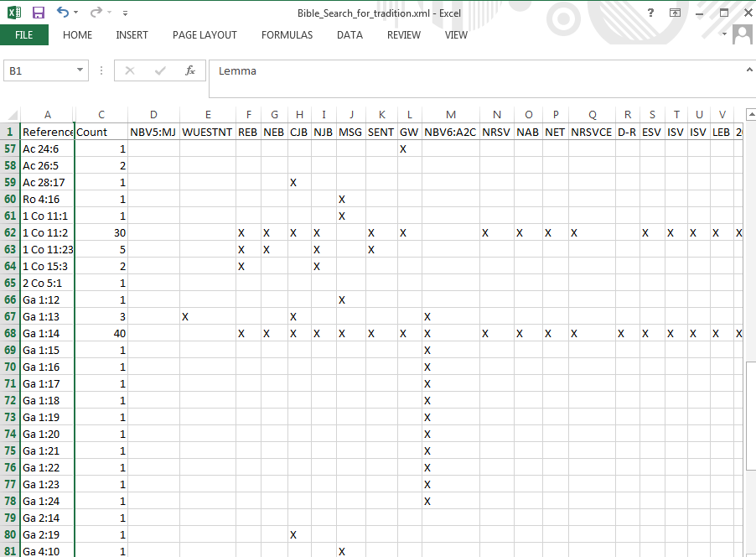
Task: Select the X under D-R in row 68
Action: click(628, 334)
